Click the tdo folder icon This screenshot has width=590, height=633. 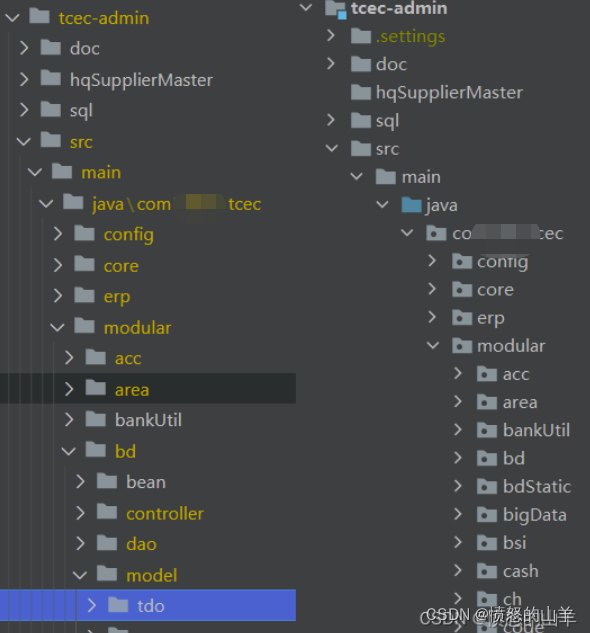click(x=118, y=605)
